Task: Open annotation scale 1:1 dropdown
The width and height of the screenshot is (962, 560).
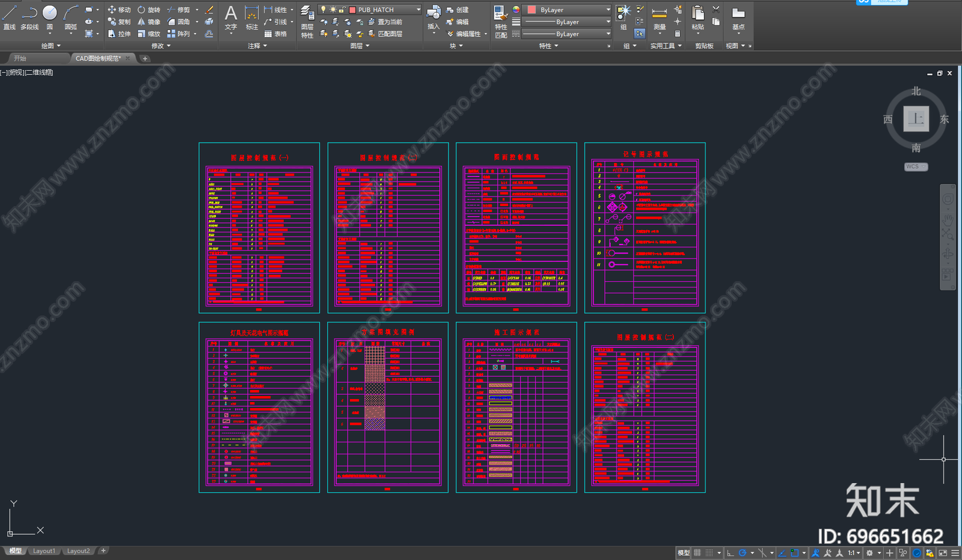Action: (854, 552)
